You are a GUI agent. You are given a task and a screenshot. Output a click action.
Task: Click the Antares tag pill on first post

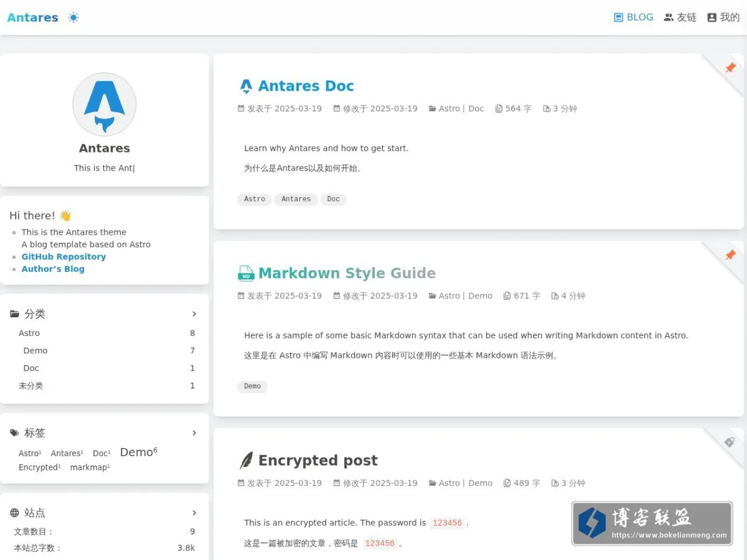coord(296,199)
